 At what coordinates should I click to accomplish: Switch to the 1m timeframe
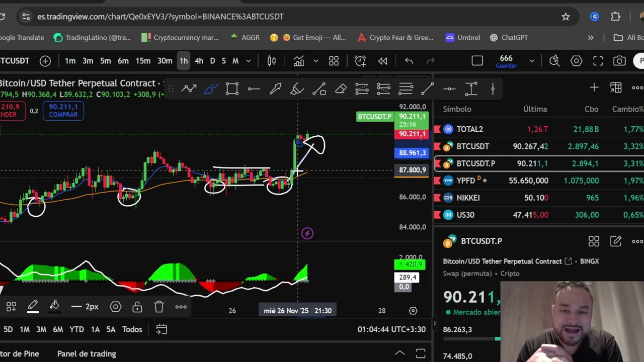(x=70, y=61)
